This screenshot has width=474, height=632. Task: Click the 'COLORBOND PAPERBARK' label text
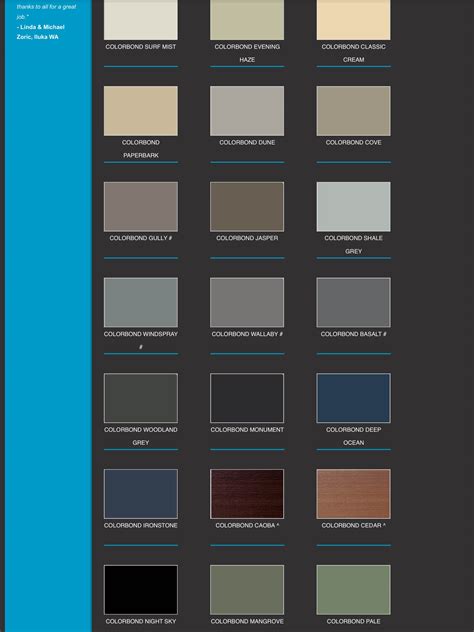[141, 149]
